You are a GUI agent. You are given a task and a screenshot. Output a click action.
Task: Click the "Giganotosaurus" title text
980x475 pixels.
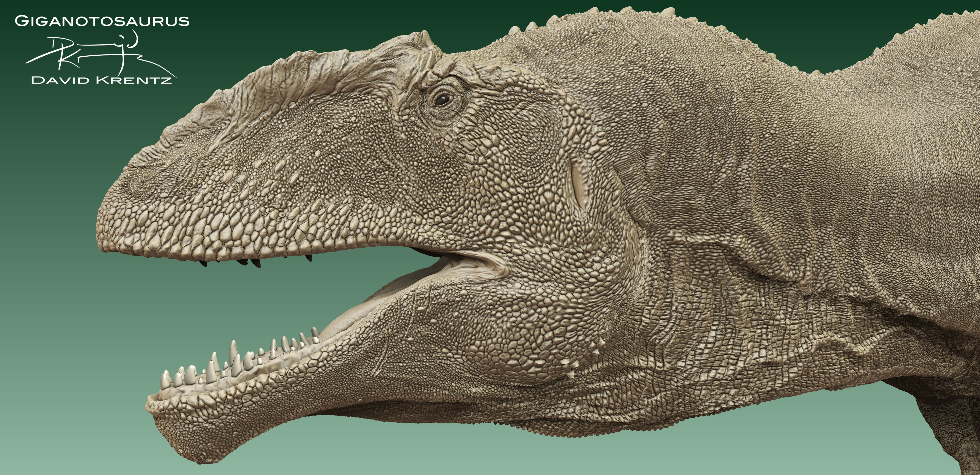pyautogui.click(x=102, y=21)
